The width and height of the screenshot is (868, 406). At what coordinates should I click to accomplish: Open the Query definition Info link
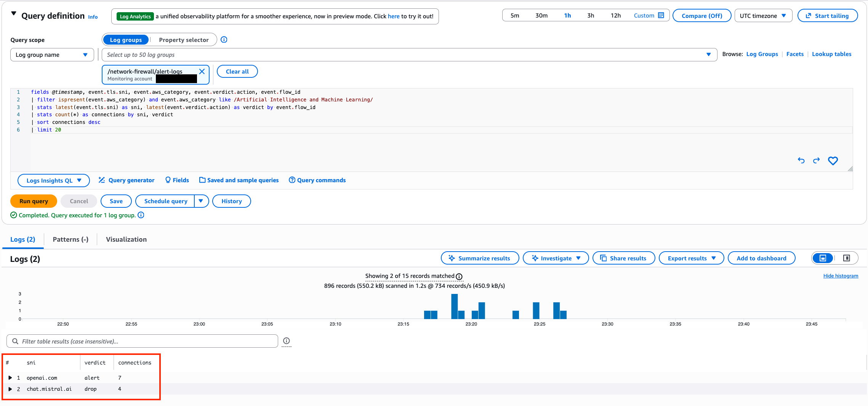tap(93, 17)
